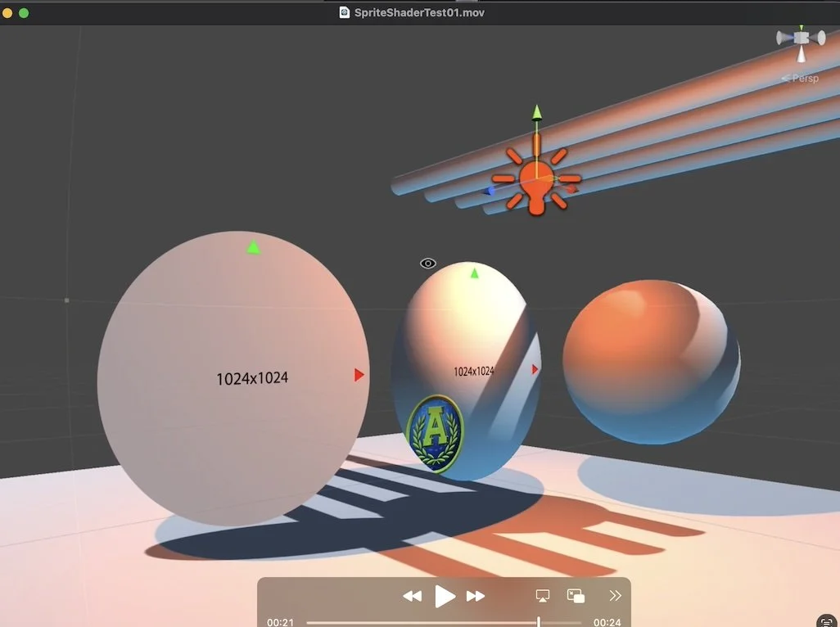
Task: Click the movie document icon in the title bar
Action: click(344, 11)
